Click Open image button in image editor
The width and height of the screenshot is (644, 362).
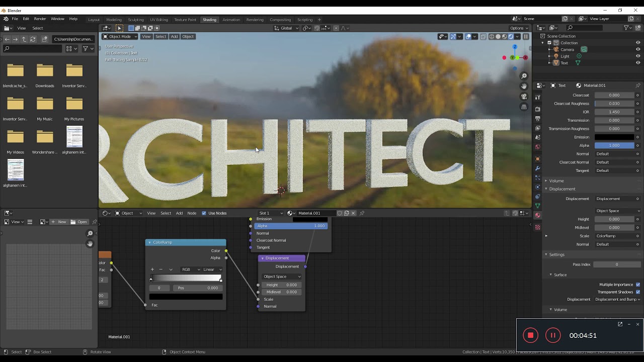pos(79,222)
